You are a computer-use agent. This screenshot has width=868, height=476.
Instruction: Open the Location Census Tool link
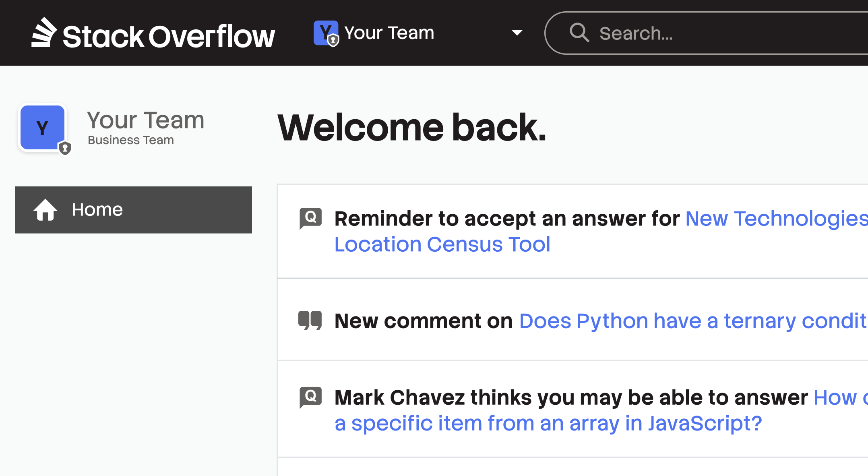coord(442,244)
